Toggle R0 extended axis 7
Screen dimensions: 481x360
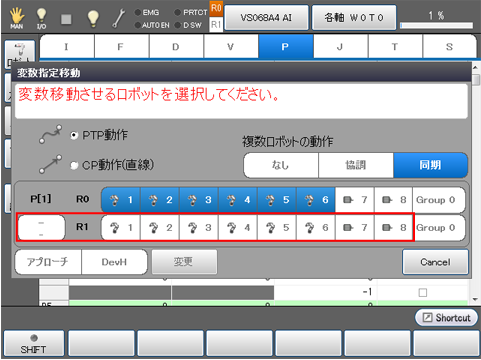point(355,200)
